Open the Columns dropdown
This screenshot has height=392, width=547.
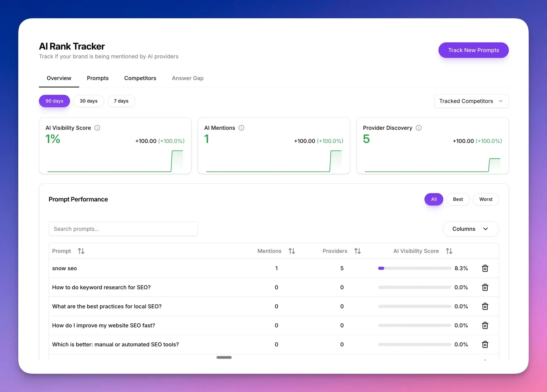[x=470, y=229]
